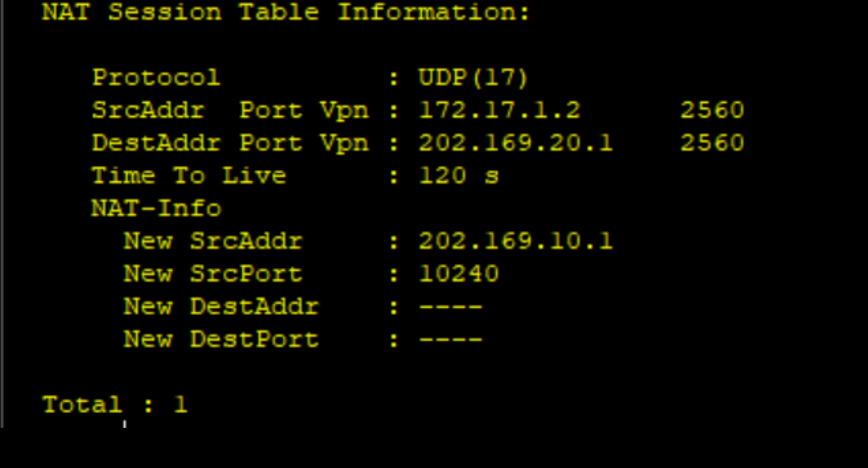
Task: Click the New DestAddr label
Action: [x=221, y=307]
